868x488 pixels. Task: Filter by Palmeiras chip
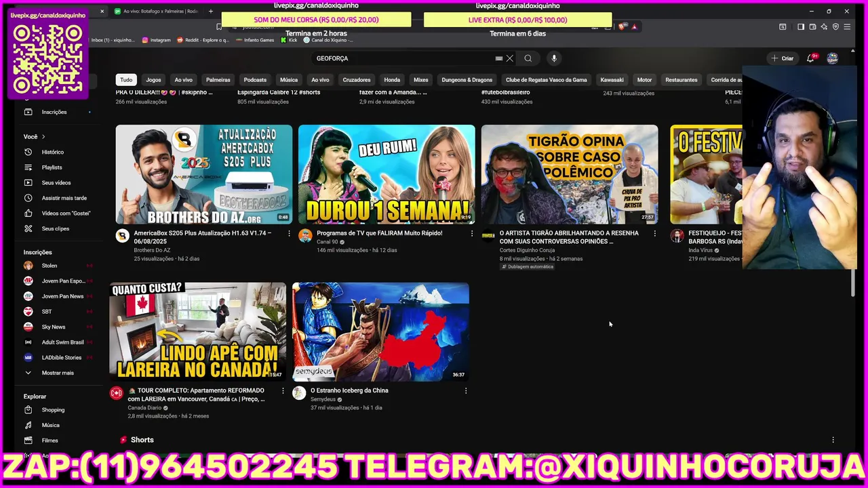click(218, 80)
